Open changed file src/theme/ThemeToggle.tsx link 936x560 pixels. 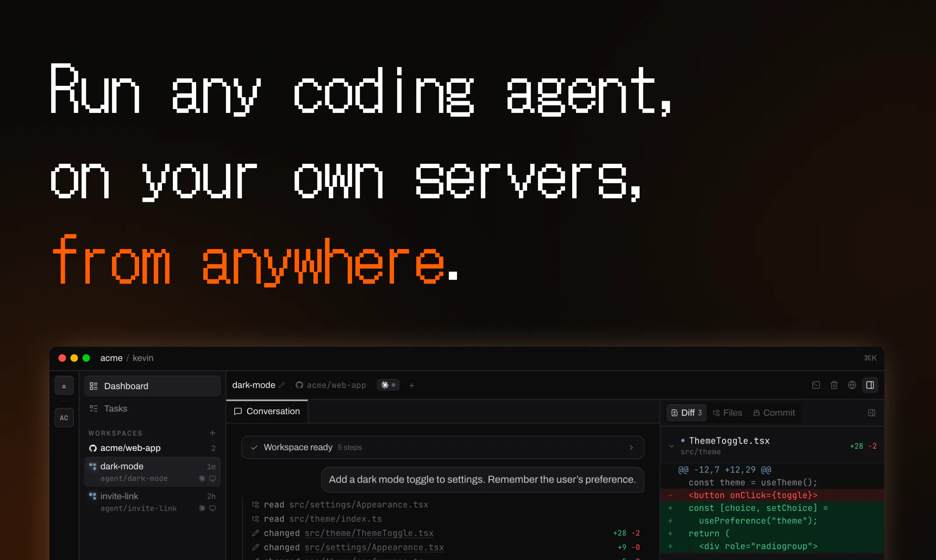[x=369, y=533]
